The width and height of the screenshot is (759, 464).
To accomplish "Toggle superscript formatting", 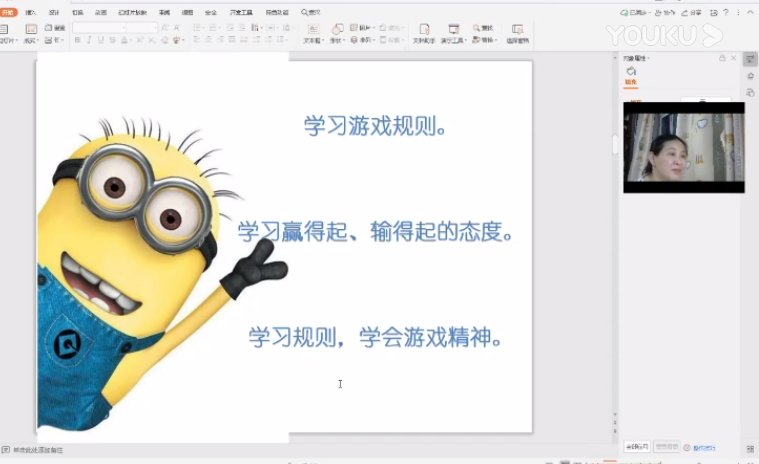I will point(140,40).
